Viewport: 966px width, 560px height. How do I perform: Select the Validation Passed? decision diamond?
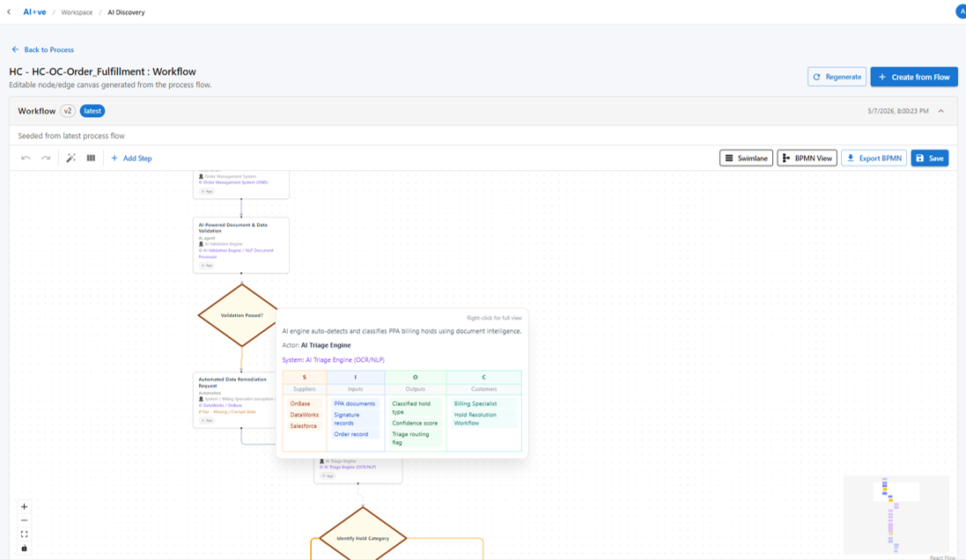241,315
